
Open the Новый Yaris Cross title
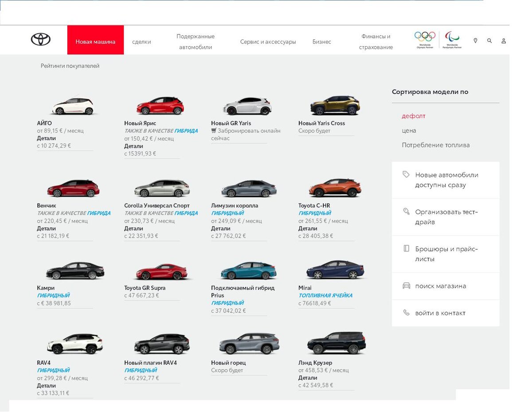(x=321, y=123)
